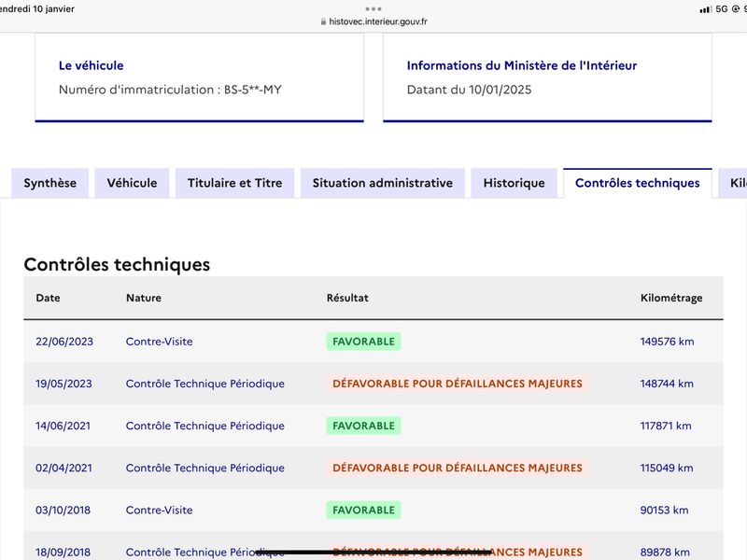Click registration number BS-5**-MY text
The image size is (747, 560).
[x=253, y=90]
